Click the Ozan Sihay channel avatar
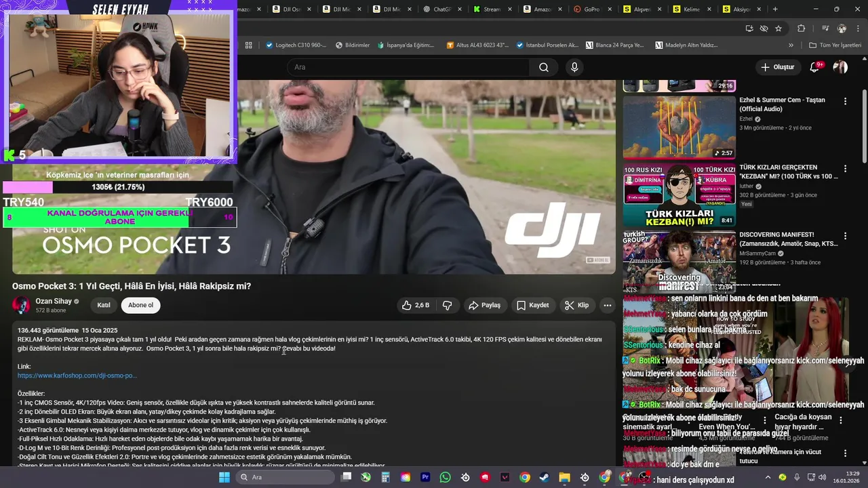This screenshot has height=488, width=868. [x=22, y=305]
